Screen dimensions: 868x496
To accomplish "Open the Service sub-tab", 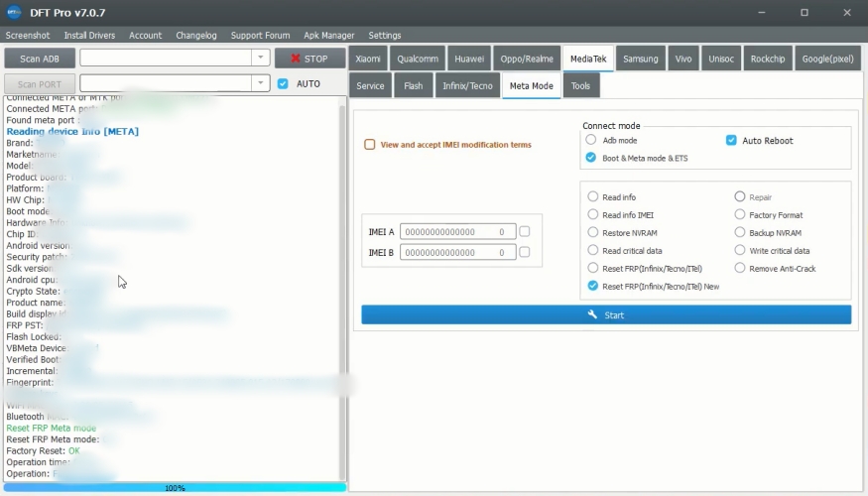I will tap(370, 85).
